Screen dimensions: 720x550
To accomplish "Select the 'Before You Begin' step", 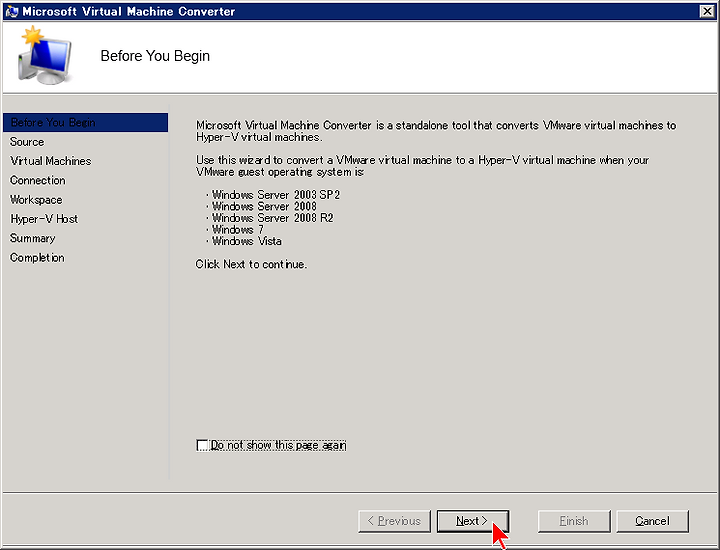I will pos(85,123).
